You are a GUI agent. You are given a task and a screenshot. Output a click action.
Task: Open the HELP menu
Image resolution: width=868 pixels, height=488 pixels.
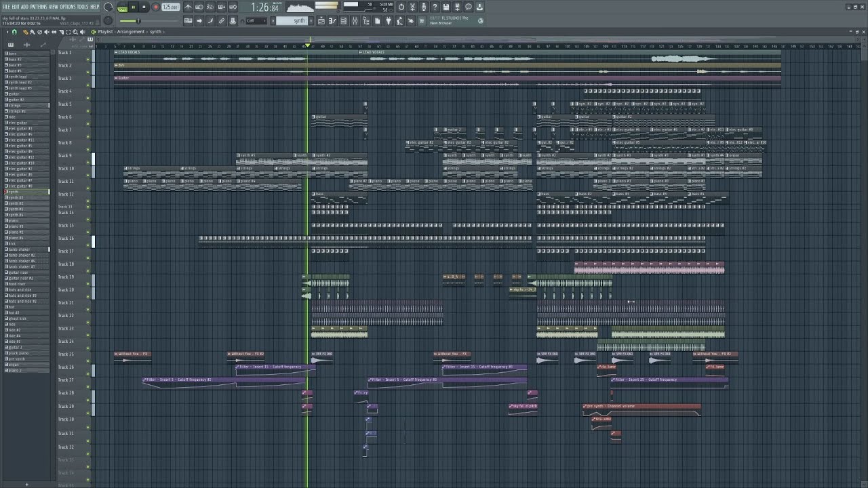[94, 7]
